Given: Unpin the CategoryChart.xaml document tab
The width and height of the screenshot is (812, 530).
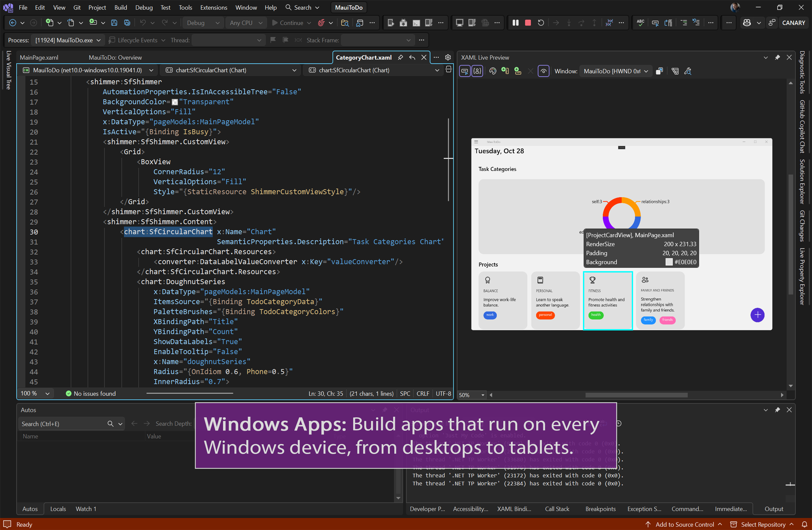Looking at the screenshot, I should coord(400,57).
